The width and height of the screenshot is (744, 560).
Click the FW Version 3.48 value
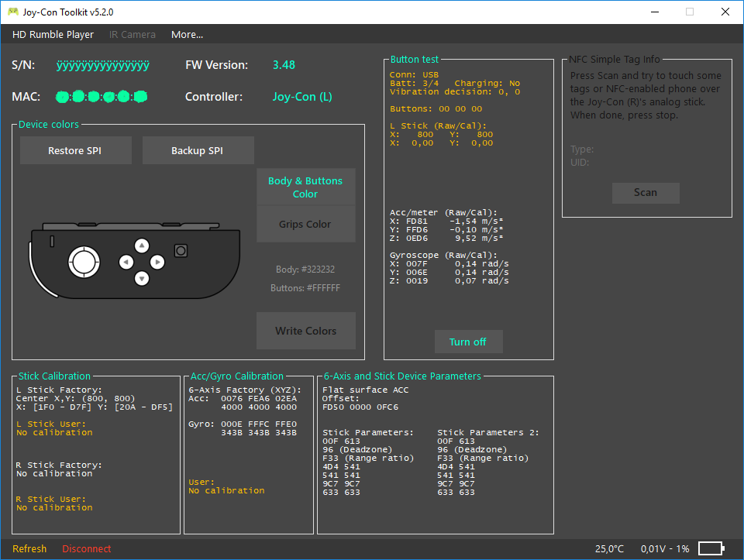(284, 65)
